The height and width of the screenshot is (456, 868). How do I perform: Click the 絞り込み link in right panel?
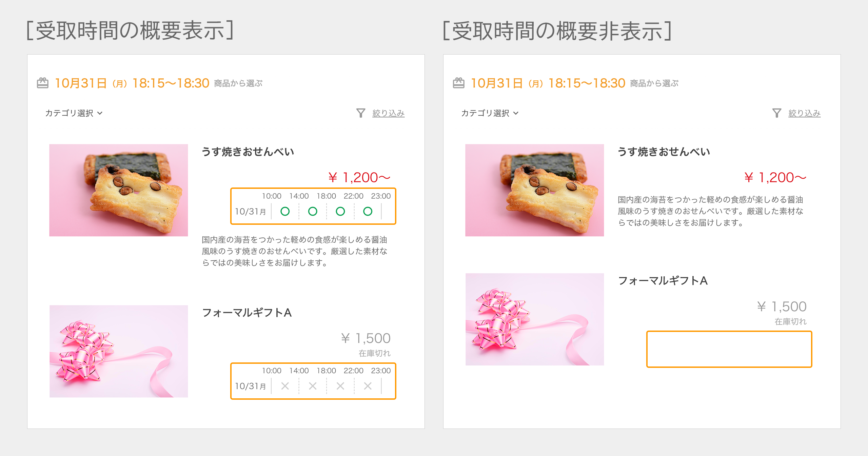click(x=804, y=113)
